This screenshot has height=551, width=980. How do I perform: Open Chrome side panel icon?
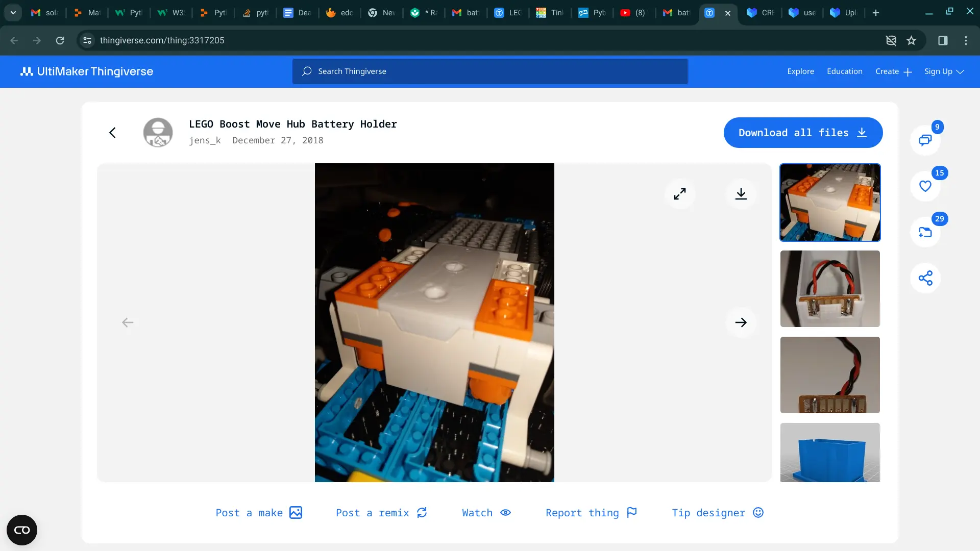coord(943,40)
